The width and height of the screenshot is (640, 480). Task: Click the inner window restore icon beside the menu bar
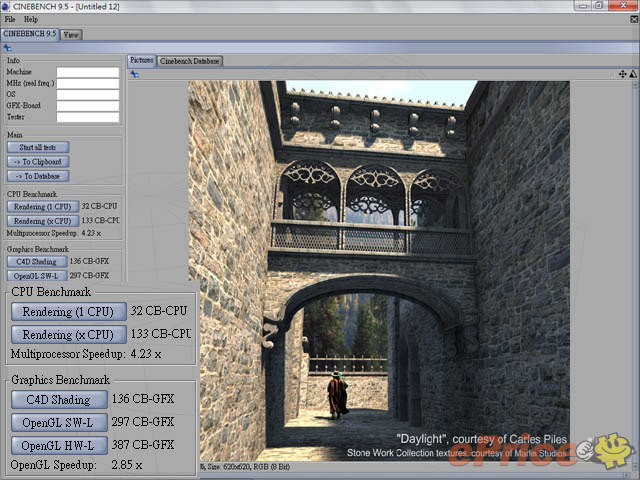coord(634,19)
